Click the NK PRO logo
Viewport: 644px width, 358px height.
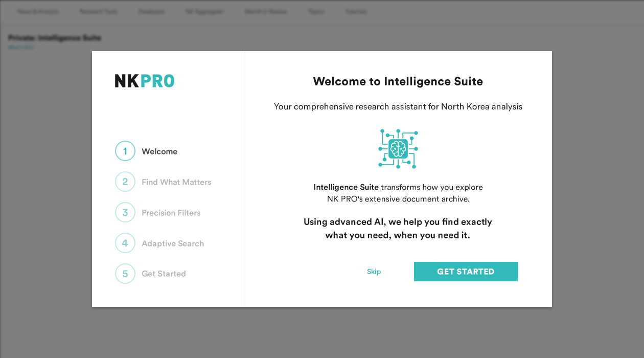(144, 81)
